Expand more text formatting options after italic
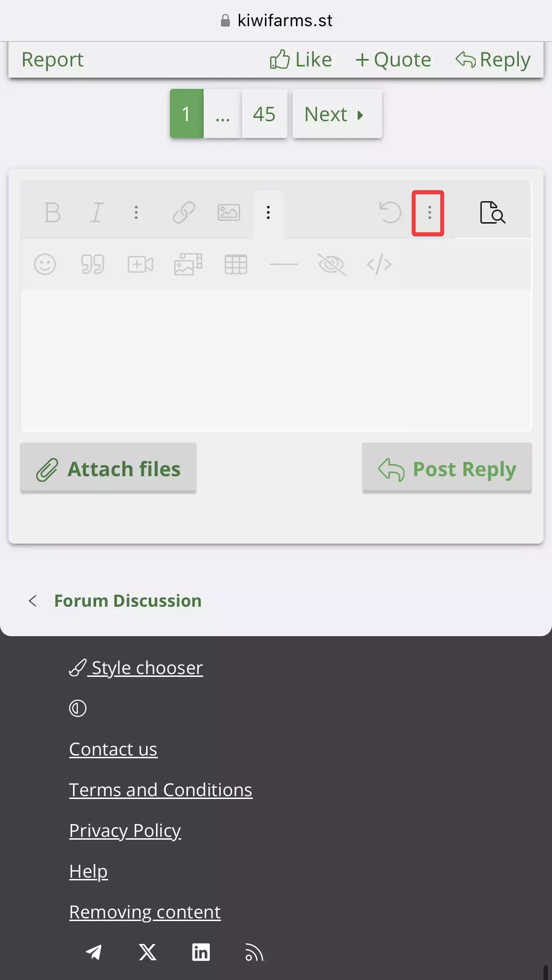Viewport: 552px width, 980px height. coord(136,213)
